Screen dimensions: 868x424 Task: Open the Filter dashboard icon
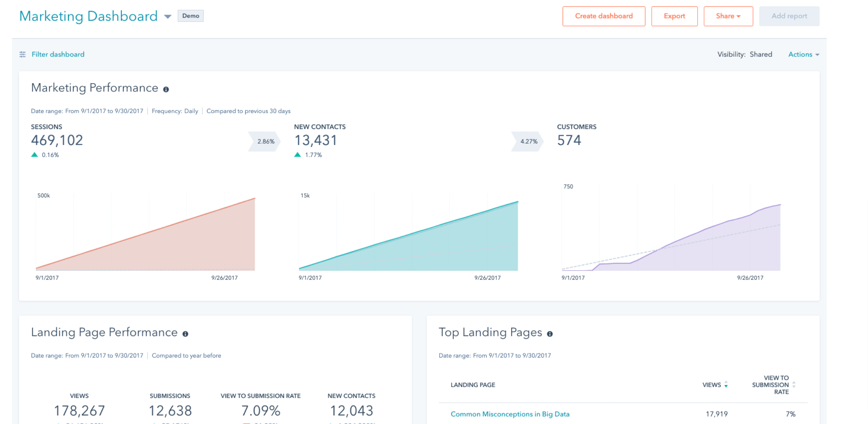[x=23, y=54]
